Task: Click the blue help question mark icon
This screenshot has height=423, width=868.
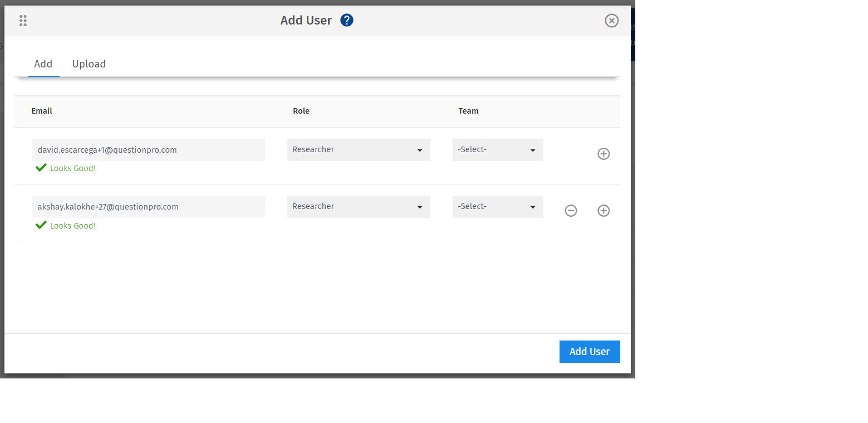Action: coord(347,21)
